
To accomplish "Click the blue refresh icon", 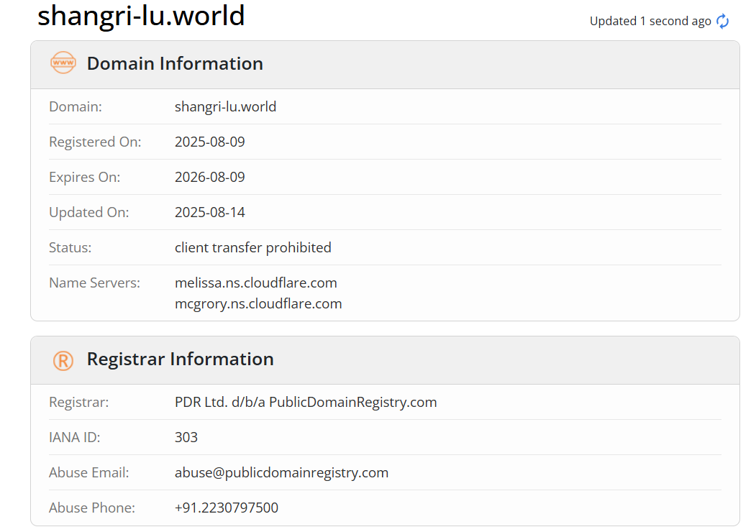I will pyautogui.click(x=722, y=21).
